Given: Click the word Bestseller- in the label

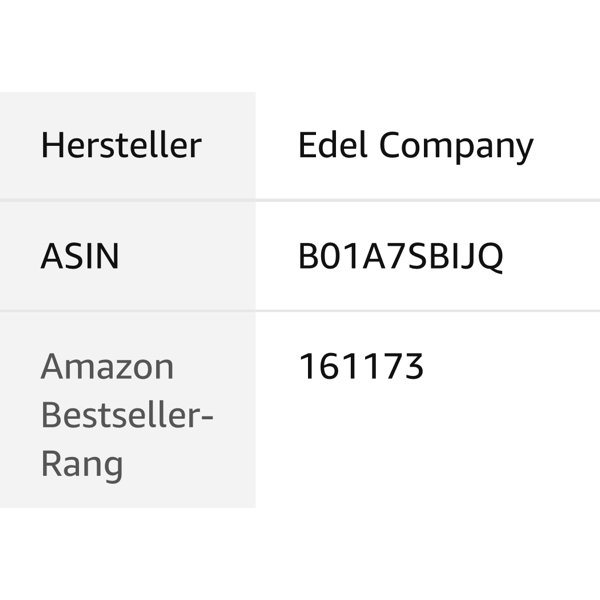Looking at the screenshot, I should [x=127, y=416].
